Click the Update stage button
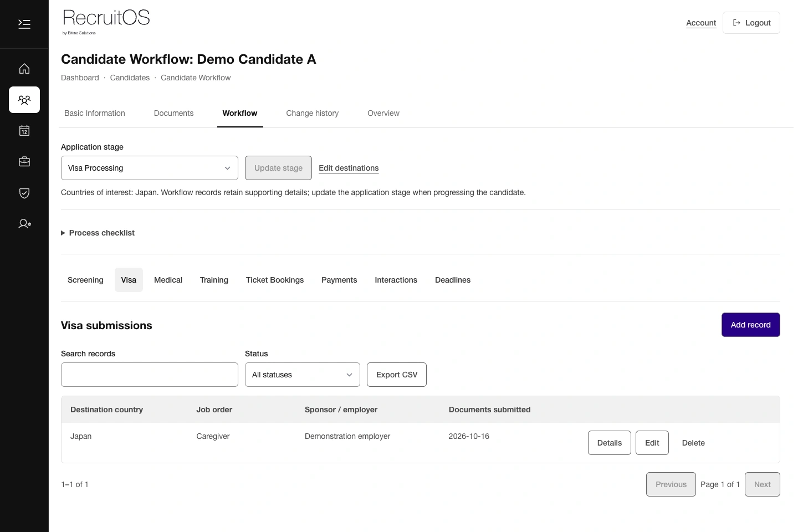This screenshot has width=798, height=532. pyautogui.click(x=279, y=168)
